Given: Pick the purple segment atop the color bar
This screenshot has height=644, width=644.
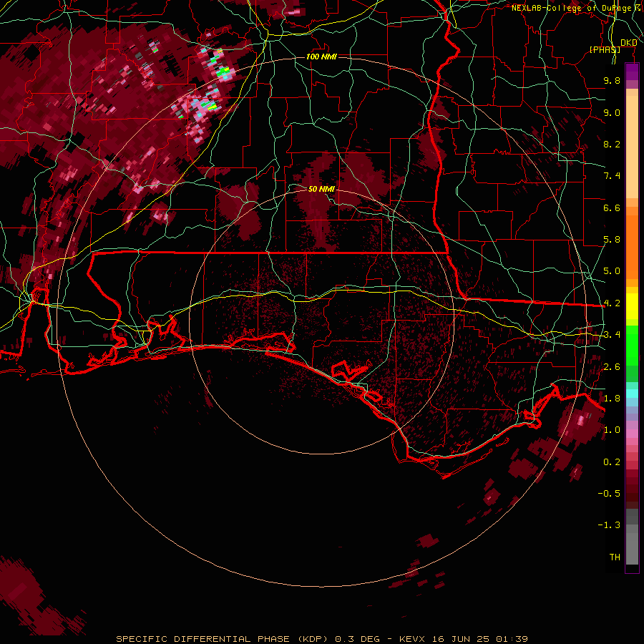Looking at the screenshot, I should pyautogui.click(x=632, y=72).
